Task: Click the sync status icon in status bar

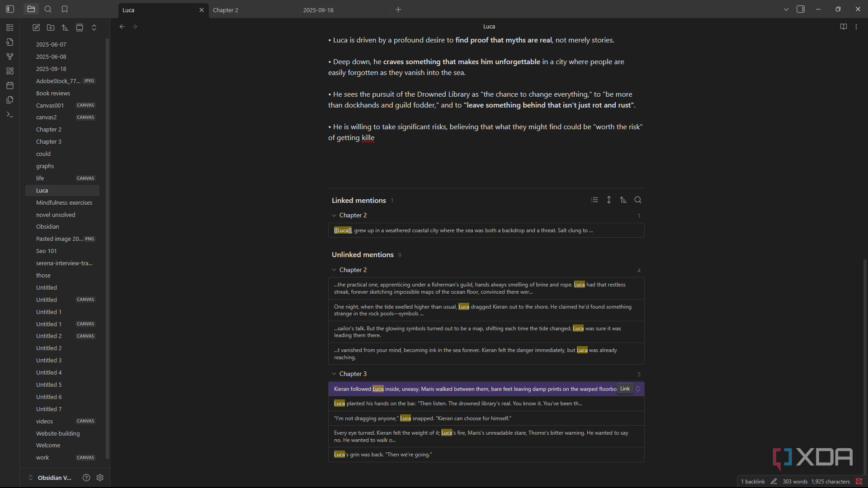Action: tap(859, 482)
